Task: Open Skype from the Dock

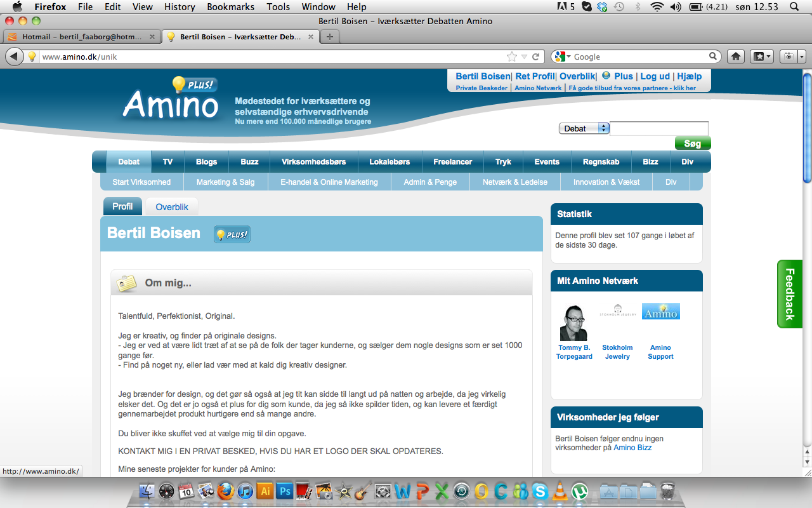Action: (540, 491)
